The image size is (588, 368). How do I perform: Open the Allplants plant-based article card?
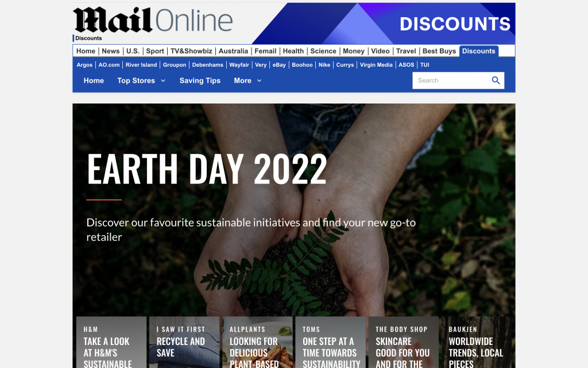point(257,342)
